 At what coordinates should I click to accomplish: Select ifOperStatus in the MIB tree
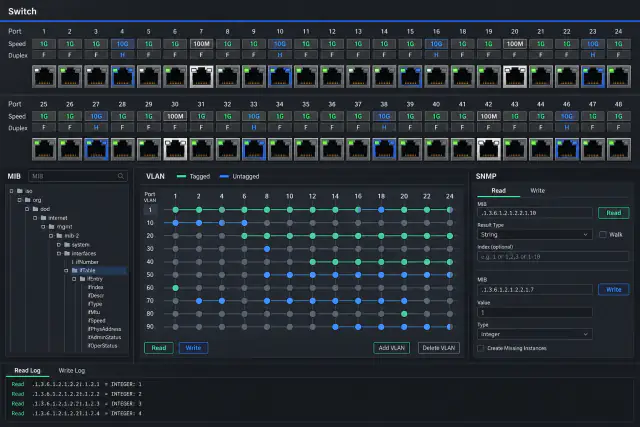pos(102,346)
